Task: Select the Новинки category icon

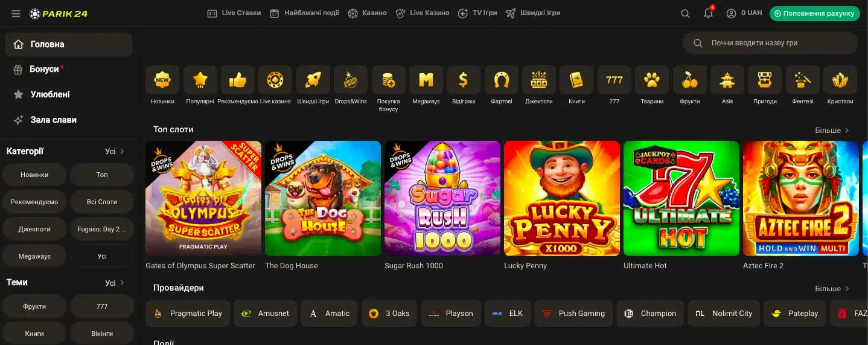Action: pyautogui.click(x=162, y=80)
